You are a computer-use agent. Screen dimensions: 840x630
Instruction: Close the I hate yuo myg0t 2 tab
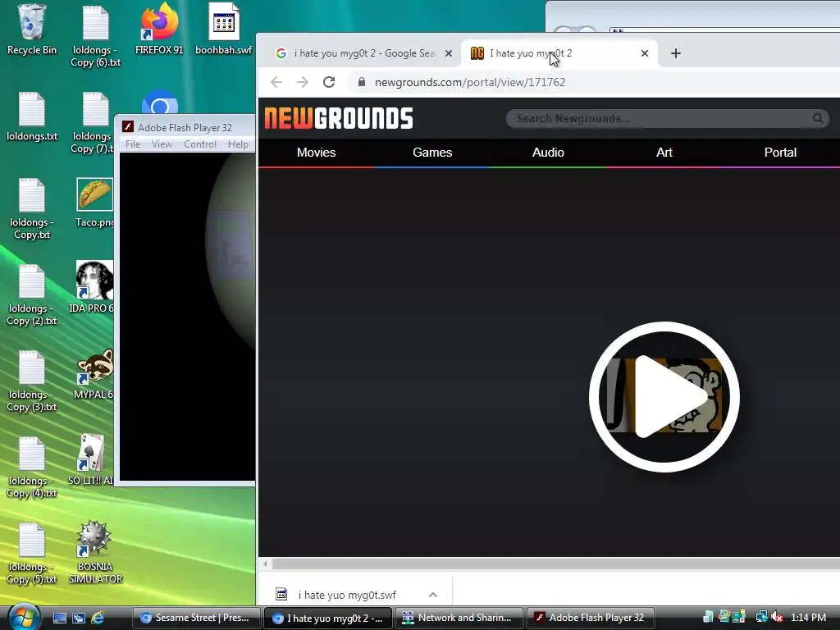click(645, 53)
